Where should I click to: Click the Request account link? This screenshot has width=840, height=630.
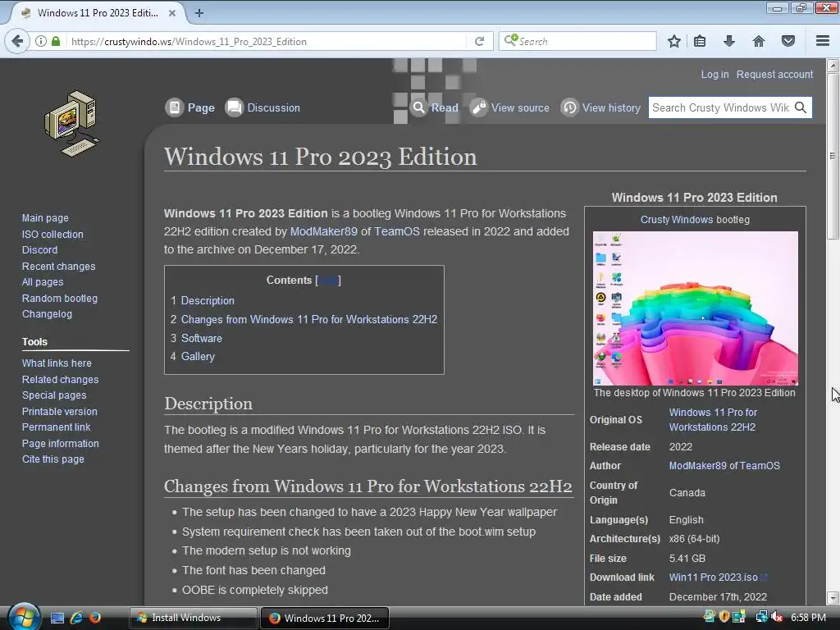point(774,75)
